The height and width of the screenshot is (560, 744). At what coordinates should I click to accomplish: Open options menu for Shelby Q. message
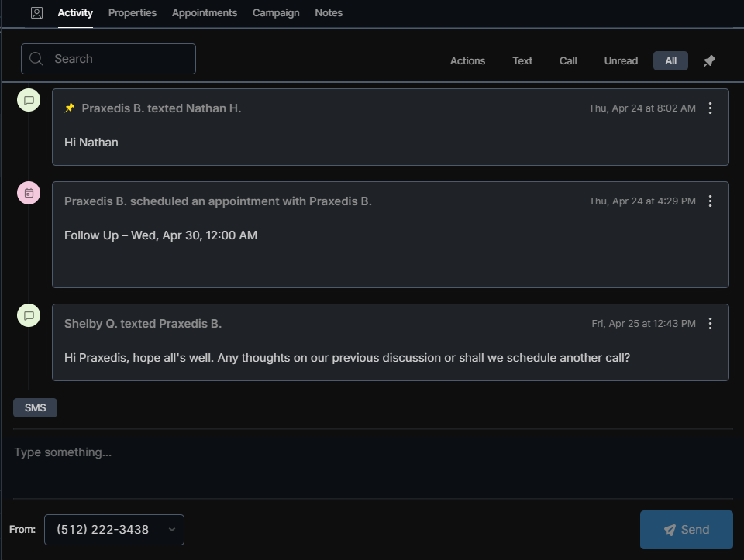click(710, 324)
